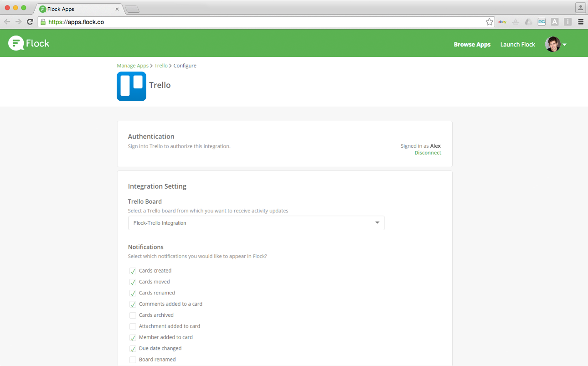The height and width of the screenshot is (366, 588).
Task: Click the Trello app logo icon
Action: click(x=131, y=86)
